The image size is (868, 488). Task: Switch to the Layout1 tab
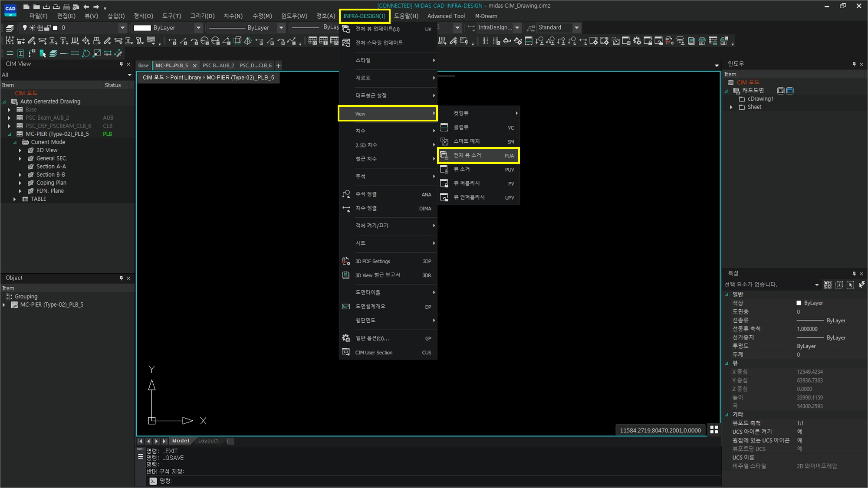208,441
